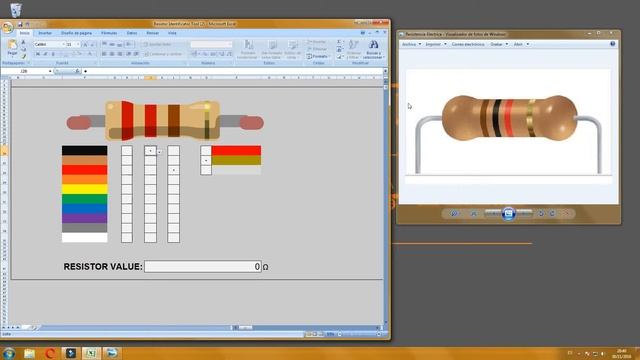Screen dimensions: 640x360
Task: Switch to Excel from the taskbar
Action: 91,353
